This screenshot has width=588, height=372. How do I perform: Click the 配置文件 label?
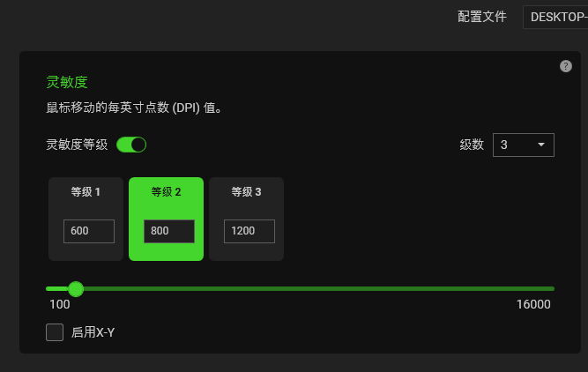(482, 17)
